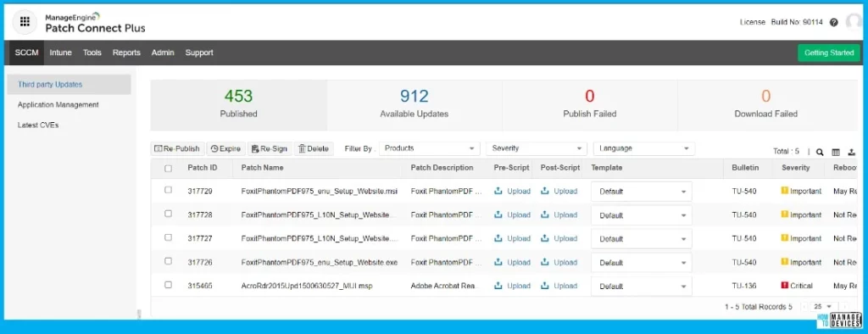Open Template dropdown for patch 317728
The image size is (868, 334).
642,215
